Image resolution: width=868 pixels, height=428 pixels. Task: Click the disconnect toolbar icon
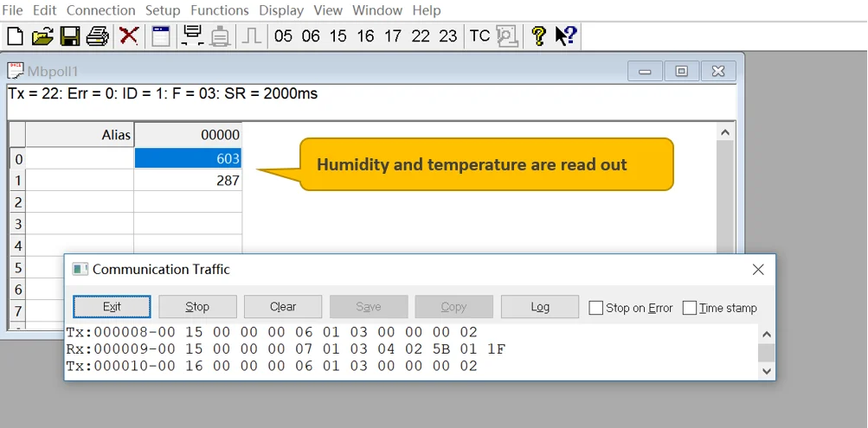click(221, 36)
